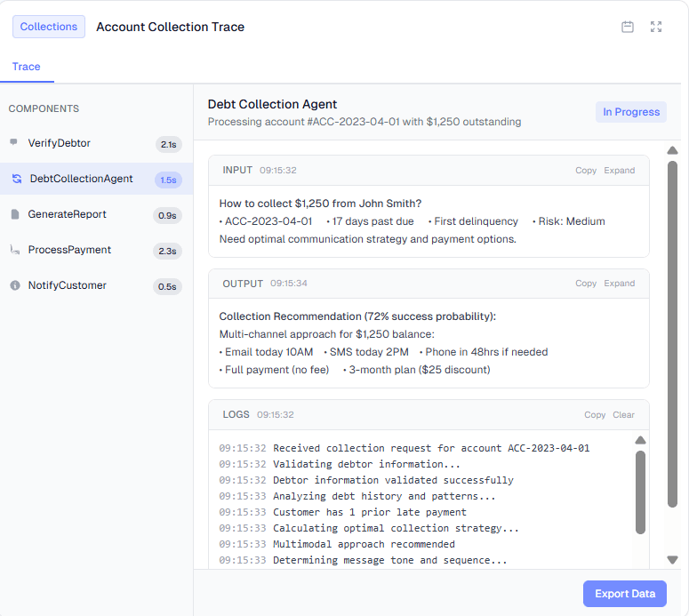
Task: Click 'Phone in 48hrs if needed' text
Action: click(486, 352)
